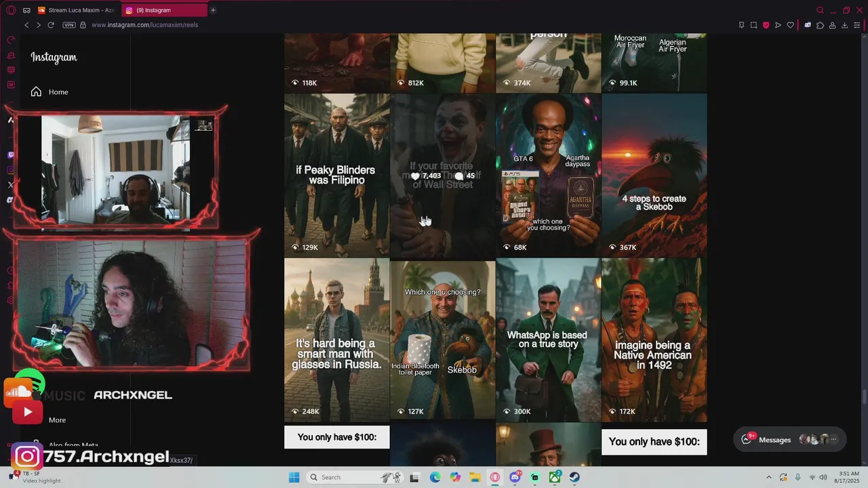Screen dimensions: 868x488
Task: Toggle the ad blocker shield icon
Action: (766, 25)
